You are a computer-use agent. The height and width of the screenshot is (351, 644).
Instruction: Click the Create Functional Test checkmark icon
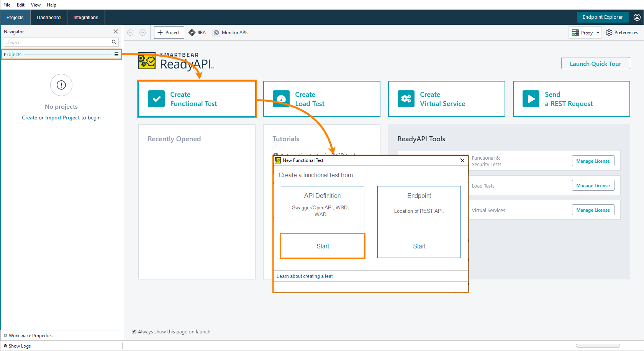(156, 99)
